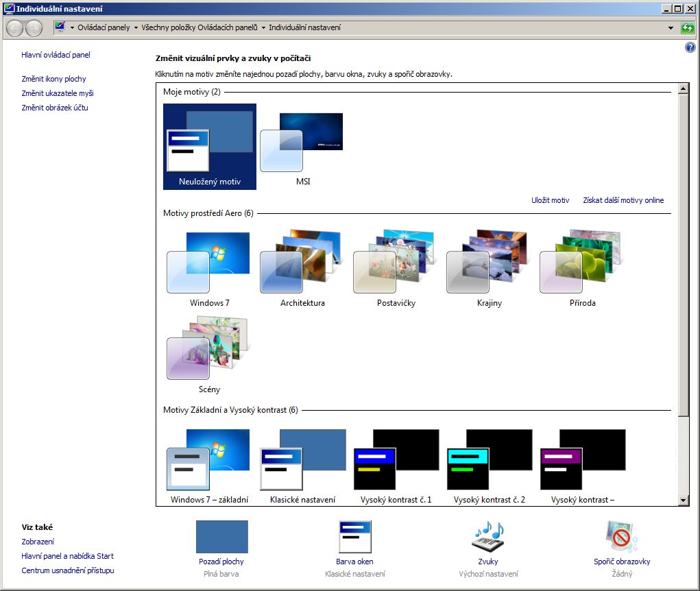Expand dropdown arrow before Individuální nastavení
This screenshot has height=591, width=700.
point(263,27)
